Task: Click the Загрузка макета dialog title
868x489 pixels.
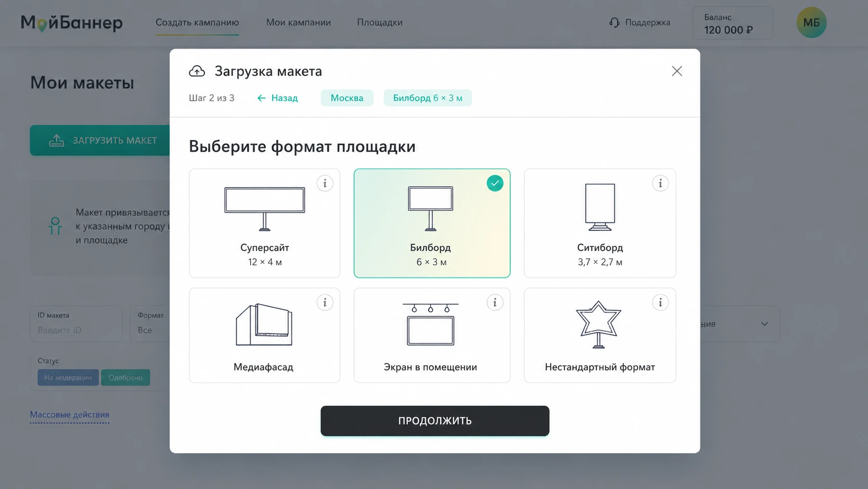Action: tap(268, 71)
